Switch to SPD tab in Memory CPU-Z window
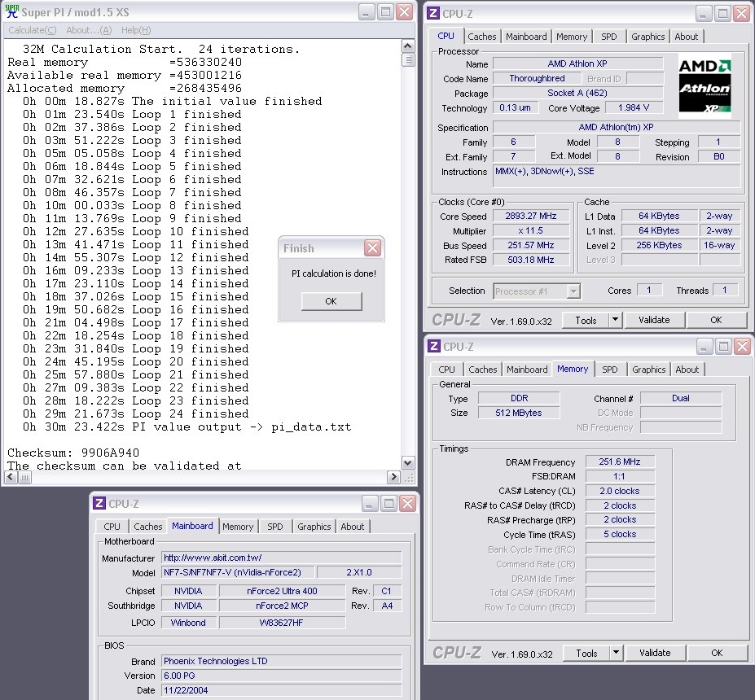The width and height of the screenshot is (755, 700). [x=609, y=370]
